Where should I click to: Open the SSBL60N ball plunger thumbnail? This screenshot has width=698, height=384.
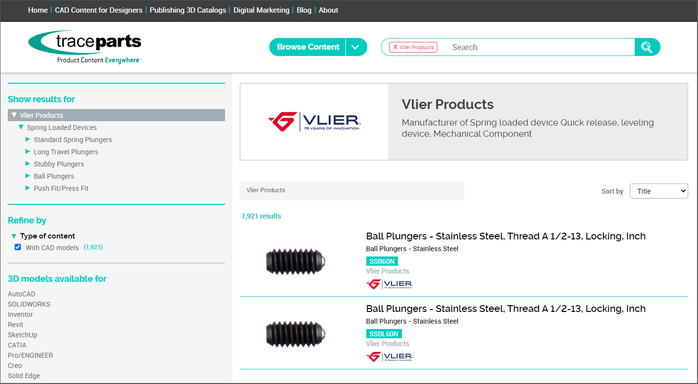[296, 334]
